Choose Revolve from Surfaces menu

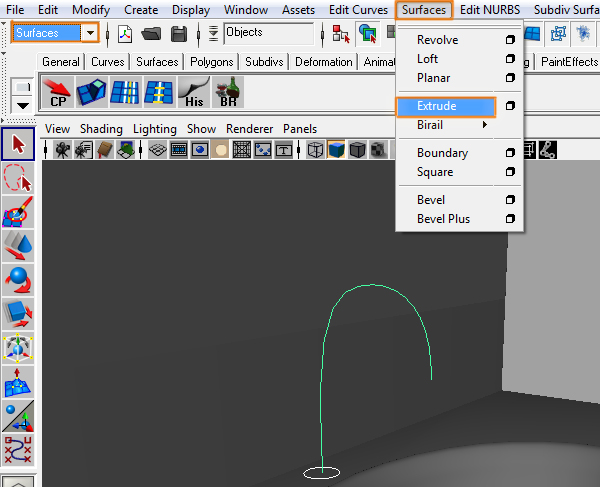437,40
